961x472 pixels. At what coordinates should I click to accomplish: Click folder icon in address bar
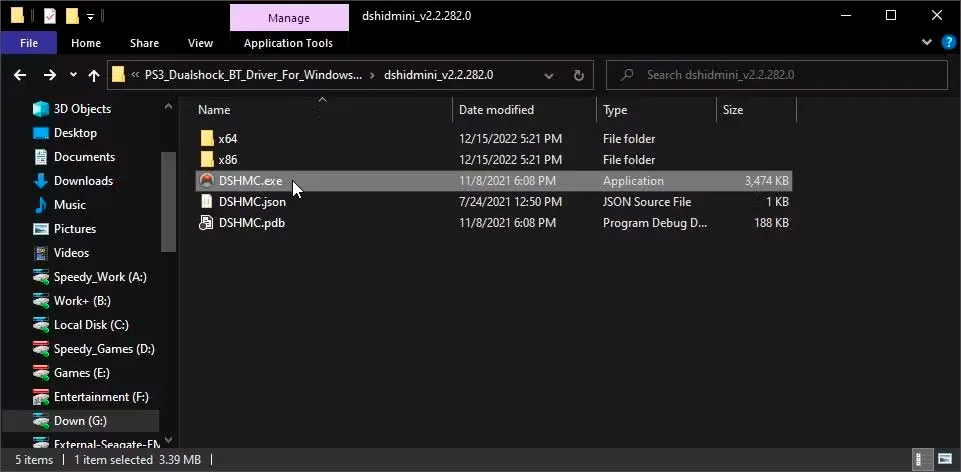coord(118,75)
